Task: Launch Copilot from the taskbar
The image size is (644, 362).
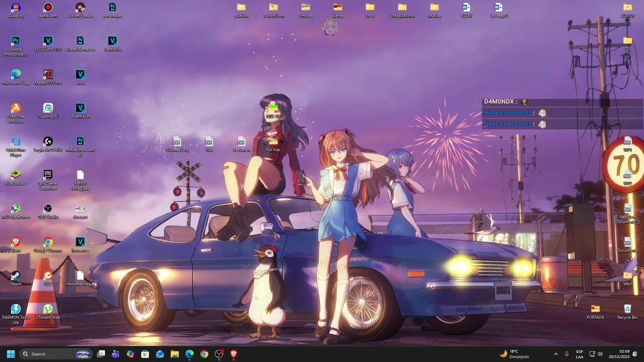Action: point(130,354)
